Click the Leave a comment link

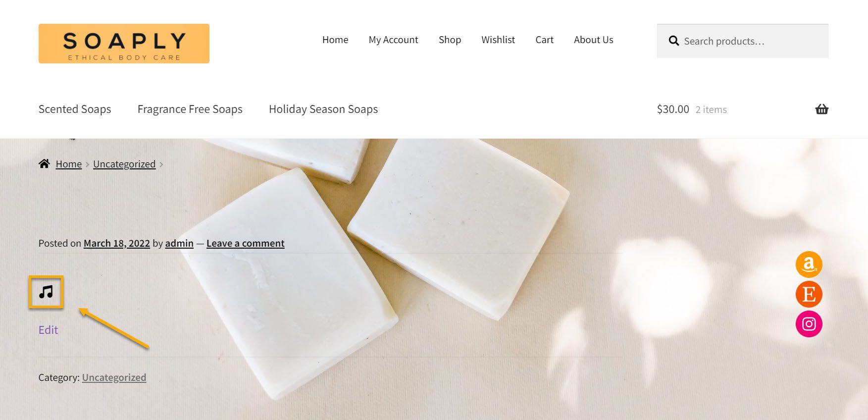246,243
